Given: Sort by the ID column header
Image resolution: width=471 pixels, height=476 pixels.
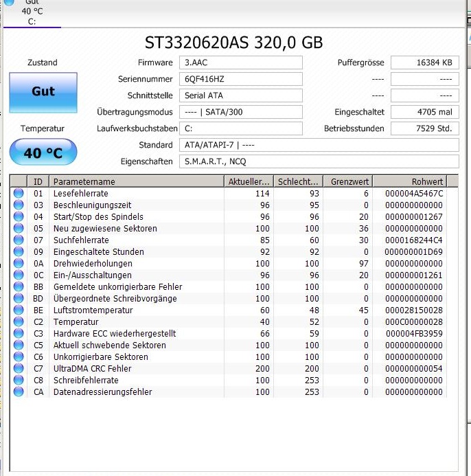Looking at the screenshot, I should coord(38,181).
